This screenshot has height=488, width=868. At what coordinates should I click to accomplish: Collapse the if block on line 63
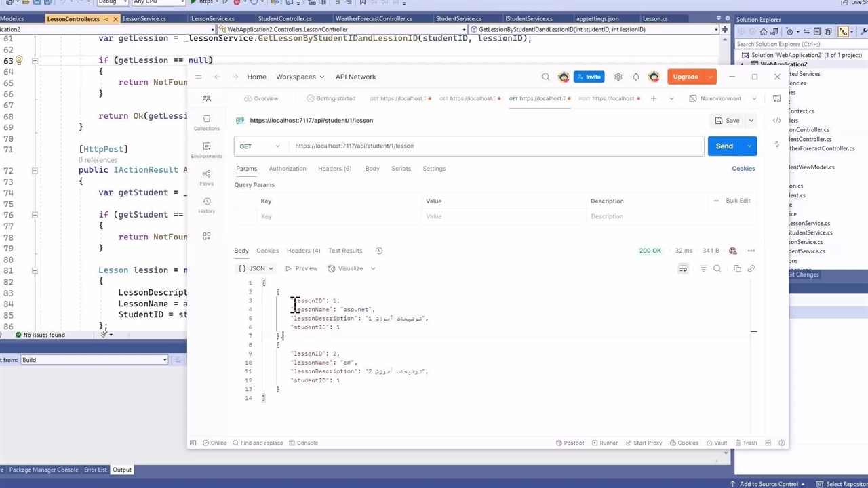click(35, 60)
